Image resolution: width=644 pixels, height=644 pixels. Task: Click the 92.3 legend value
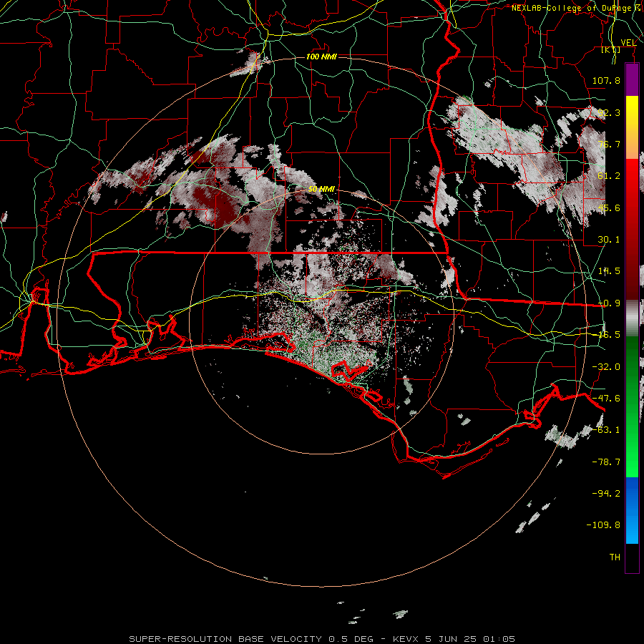click(609, 112)
